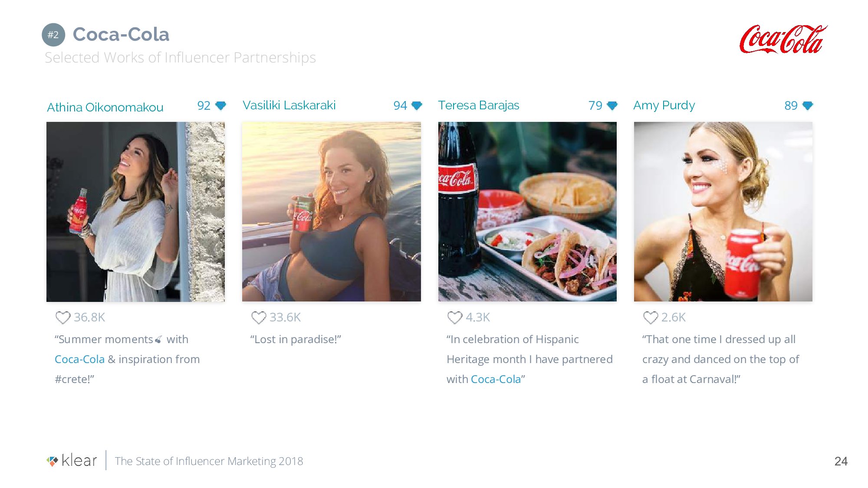868x488 pixels.
Task: Click the diamond icon next to score 94
Action: click(x=417, y=105)
